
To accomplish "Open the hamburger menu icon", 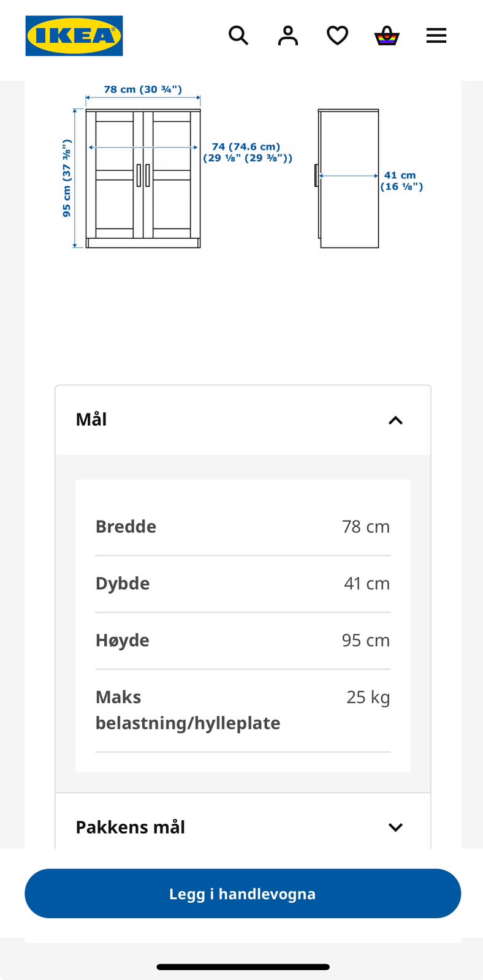I will (x=436, y=36).
